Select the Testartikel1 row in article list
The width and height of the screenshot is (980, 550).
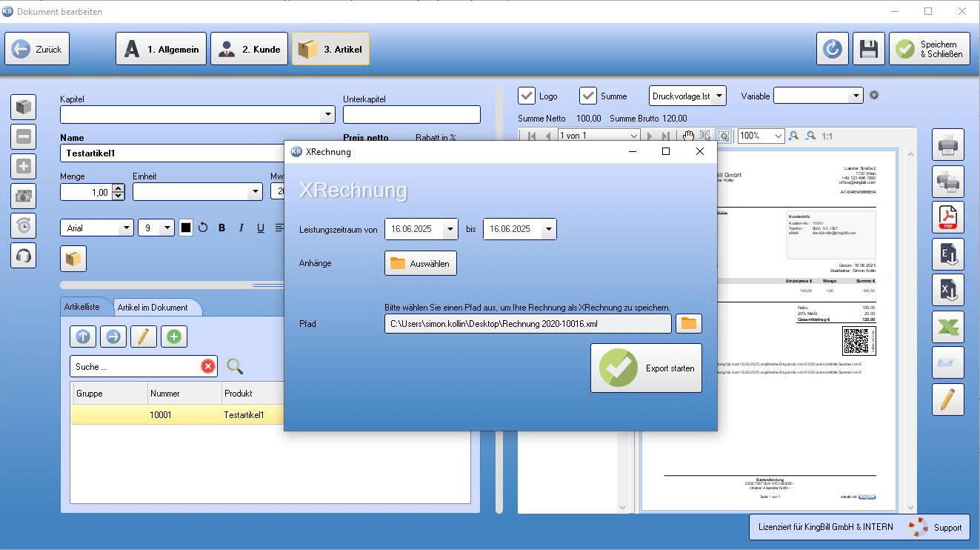click(178, 415)
